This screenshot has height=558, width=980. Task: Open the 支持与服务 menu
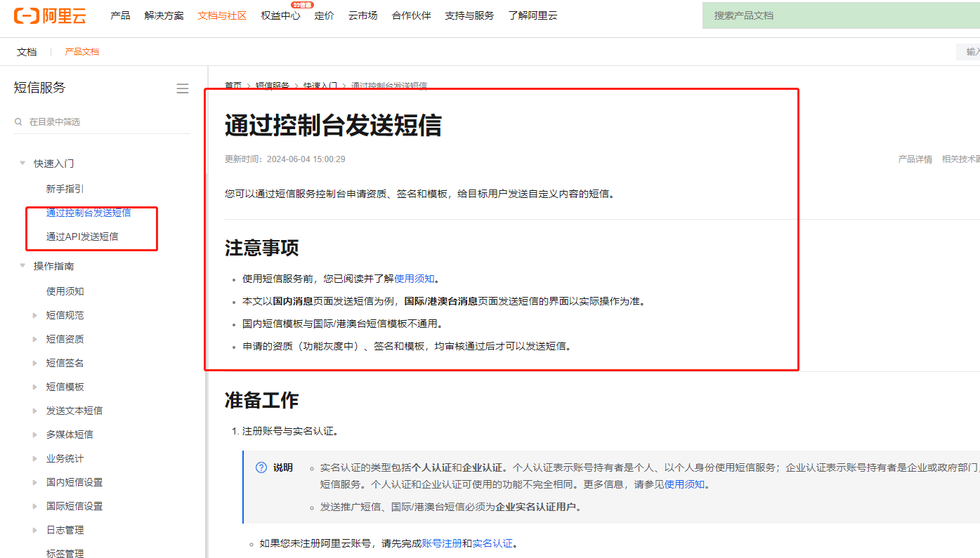pyautogui.click(x=469, y=15)
